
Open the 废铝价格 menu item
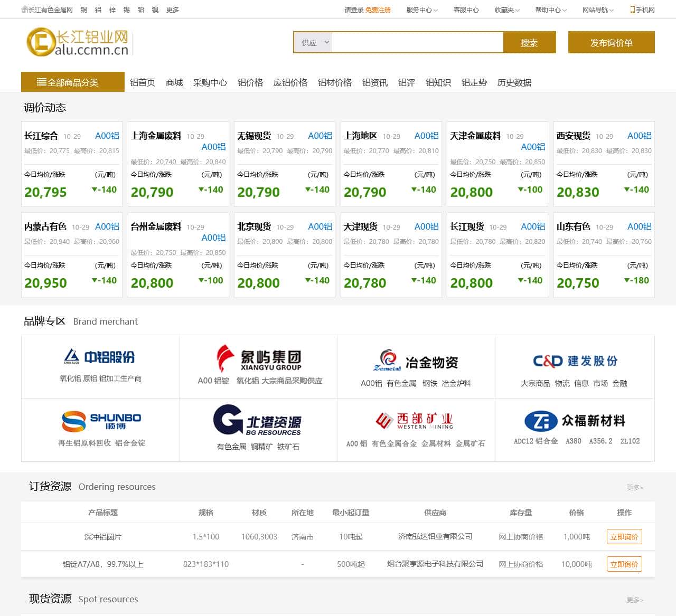tap(290, 82)
